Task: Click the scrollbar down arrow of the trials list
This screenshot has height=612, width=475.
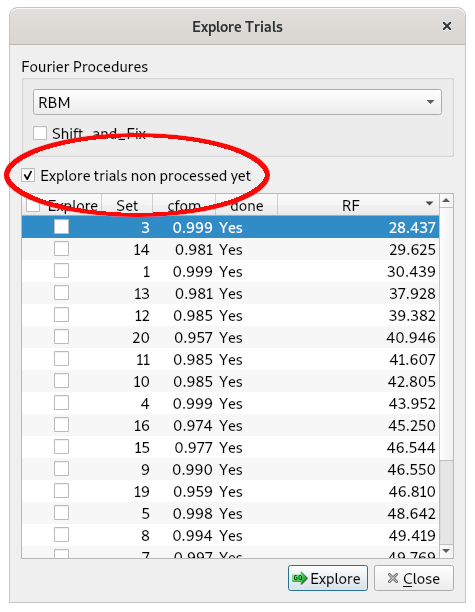Action: pyautogui.click(x=446, y=551)
